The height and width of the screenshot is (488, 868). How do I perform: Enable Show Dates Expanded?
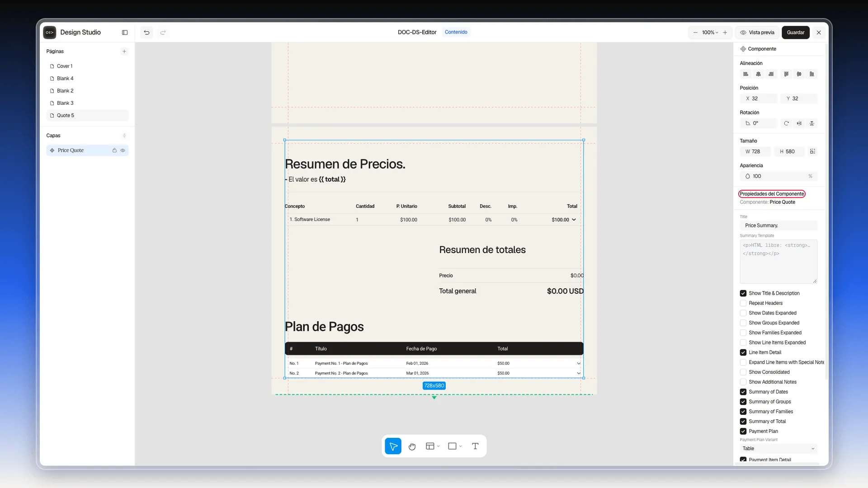click(x=743, y=313)
